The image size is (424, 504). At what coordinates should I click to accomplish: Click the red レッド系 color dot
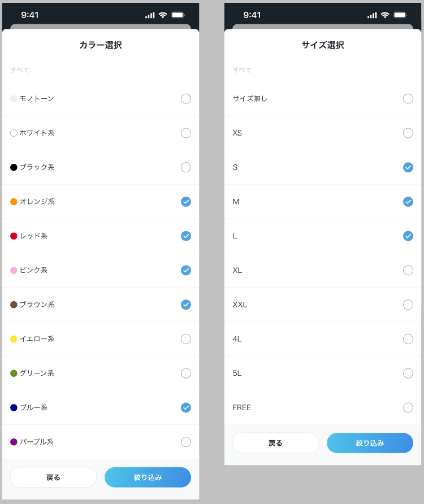[14, 236]
